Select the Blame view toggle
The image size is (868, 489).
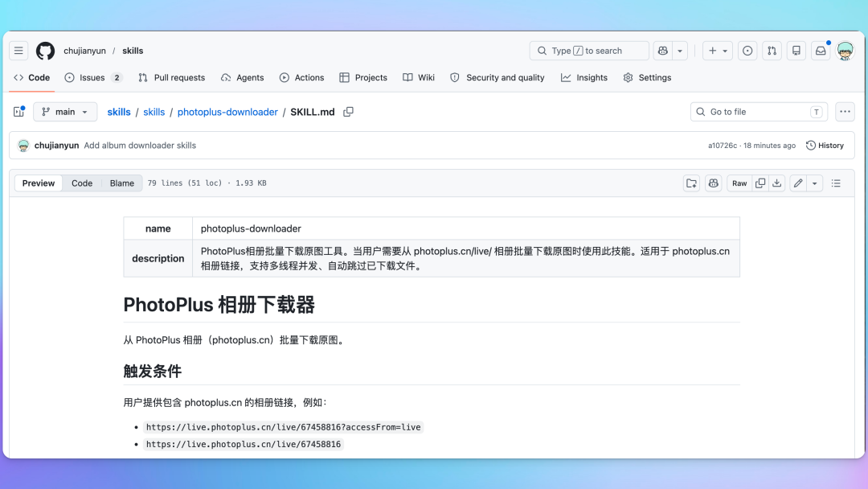point(122,183)
